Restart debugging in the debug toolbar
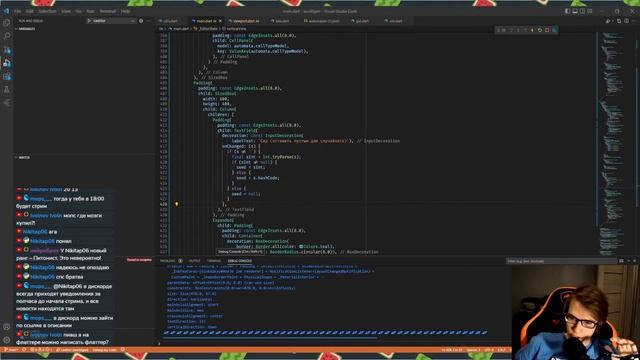This screenshot has height=360, width=640. (x=540, y=30)
